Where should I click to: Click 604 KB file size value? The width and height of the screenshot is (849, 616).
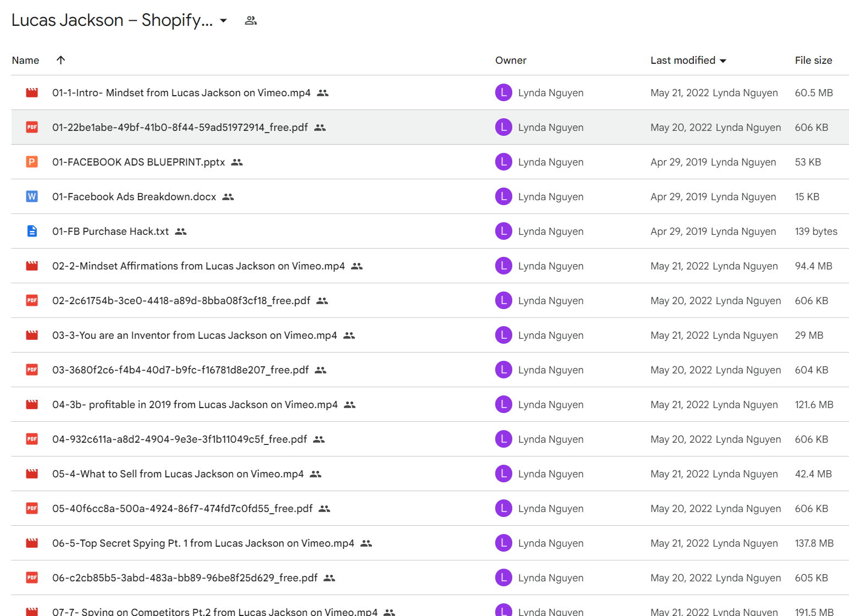pos(812,370)
